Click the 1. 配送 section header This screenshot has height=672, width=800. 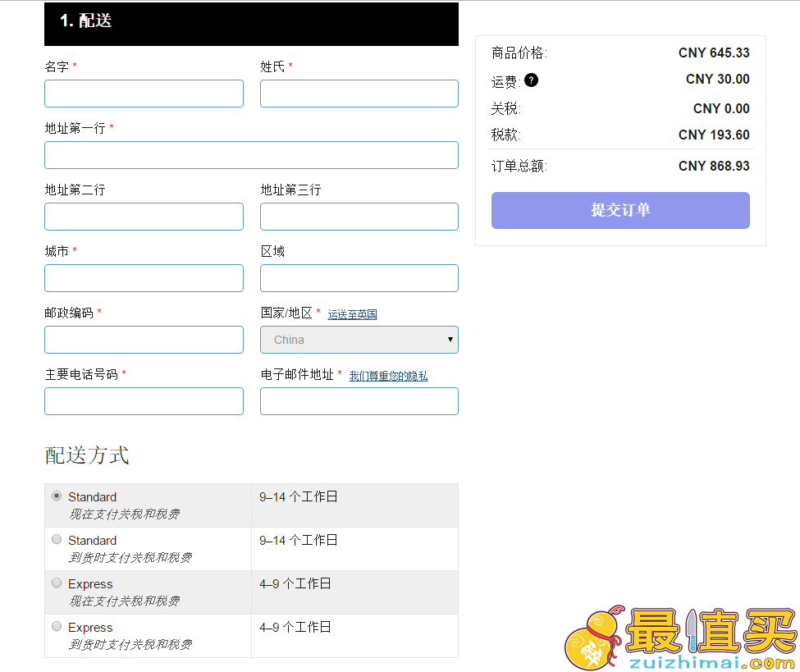tap(252, 24)
